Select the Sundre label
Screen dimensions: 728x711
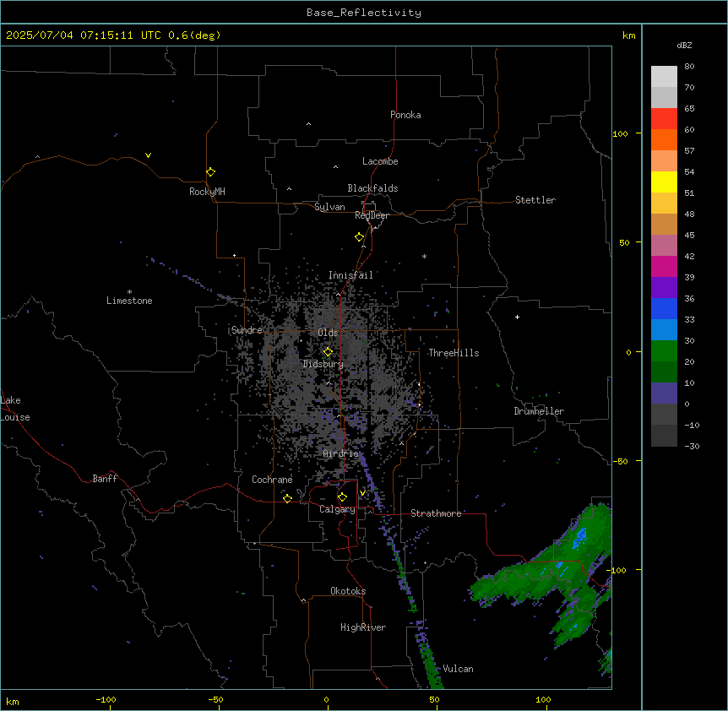coord(247,330)
